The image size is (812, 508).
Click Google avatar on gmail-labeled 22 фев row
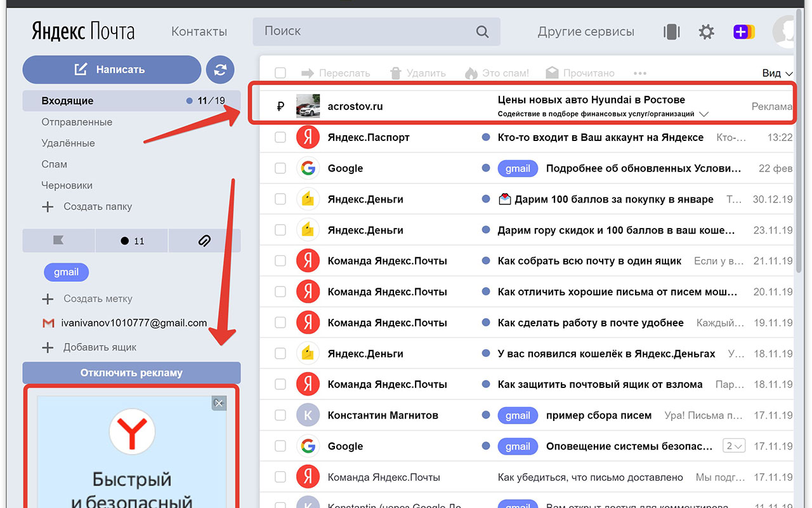pyautogui.click(x=308, y=168)
